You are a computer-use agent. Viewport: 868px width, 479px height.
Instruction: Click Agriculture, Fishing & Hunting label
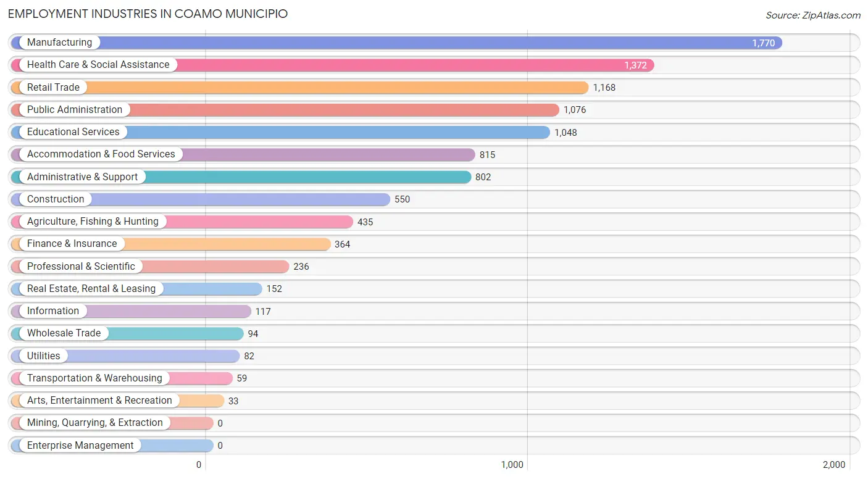click(93, 222)
